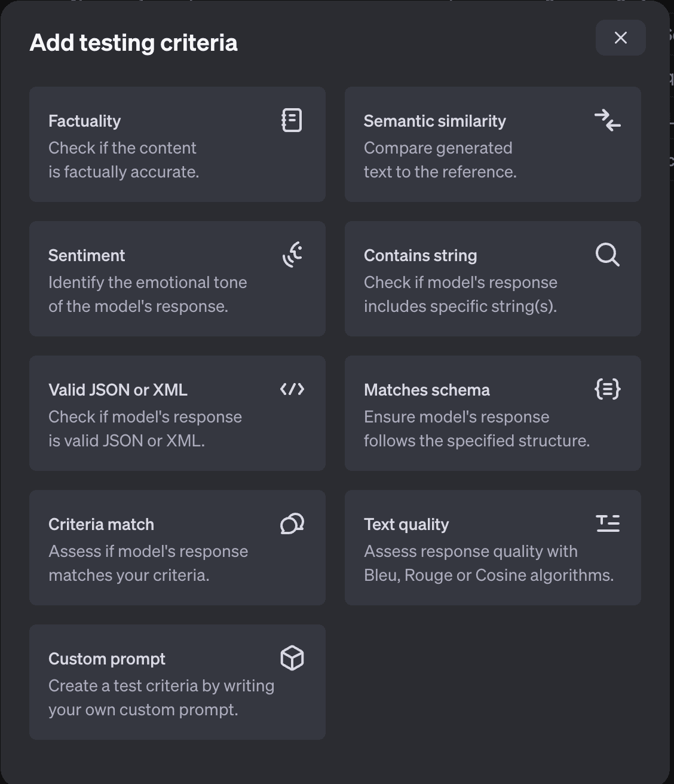674x784 pixels.
Task: Click the Semantic similarity arrows icon
Action: coord(607,120)
